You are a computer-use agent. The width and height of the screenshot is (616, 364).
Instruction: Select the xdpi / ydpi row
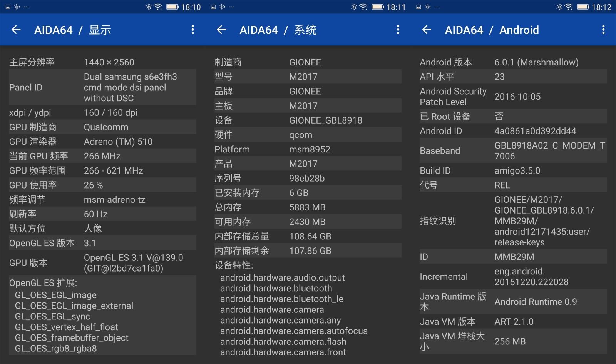(102, 112)
